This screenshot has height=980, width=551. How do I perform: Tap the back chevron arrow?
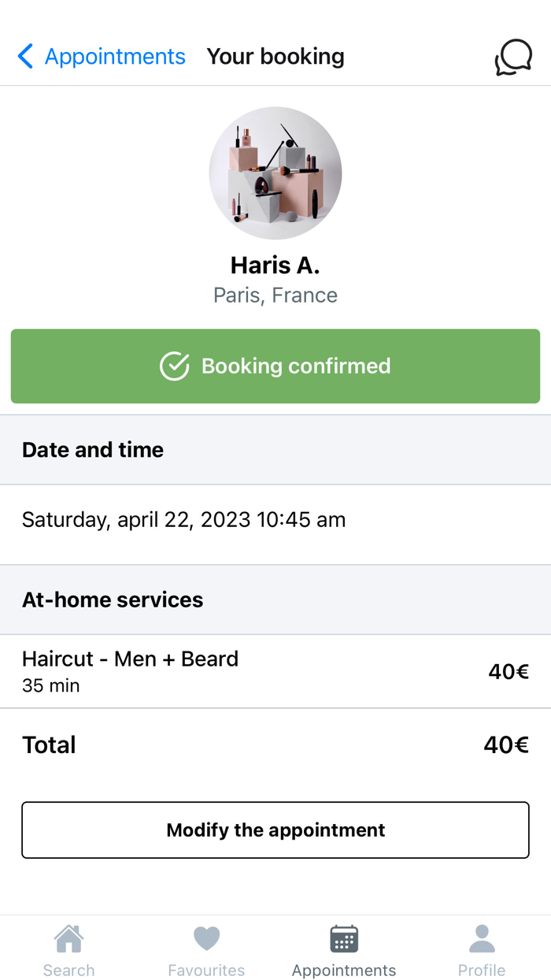pyautogui.click(x=25, y=57)
